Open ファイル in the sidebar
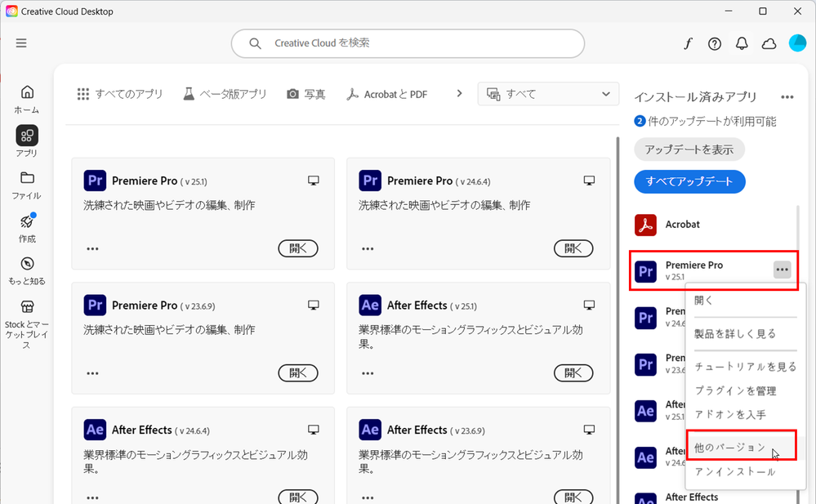 27,185
